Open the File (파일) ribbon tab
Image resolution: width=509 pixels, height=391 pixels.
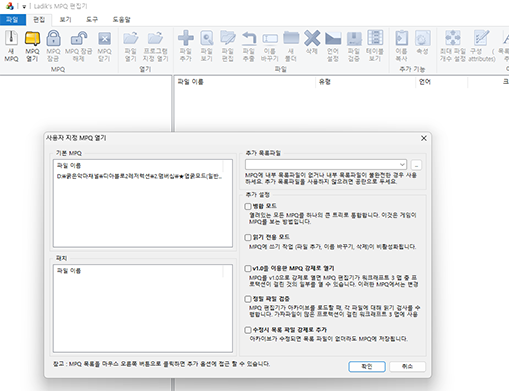tap(13, 20)
